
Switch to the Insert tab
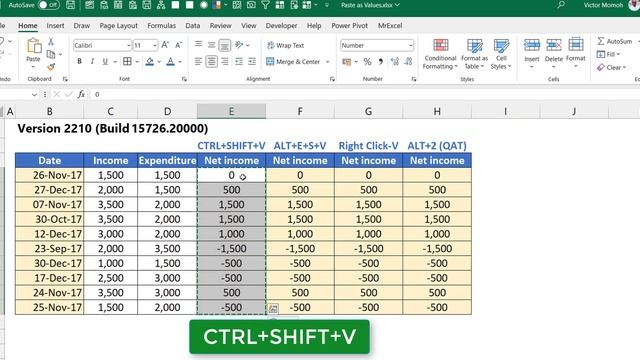[x=55, y=25]
